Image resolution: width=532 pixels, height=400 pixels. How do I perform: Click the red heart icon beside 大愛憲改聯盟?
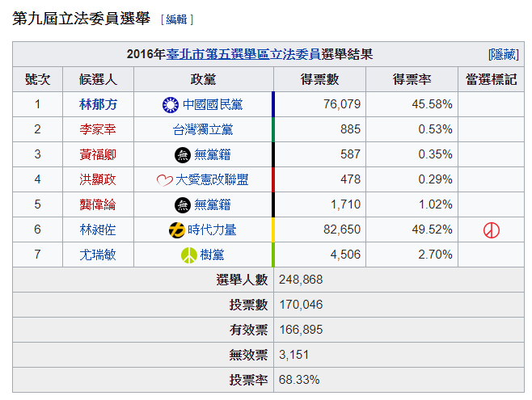[x=165, y=180]
